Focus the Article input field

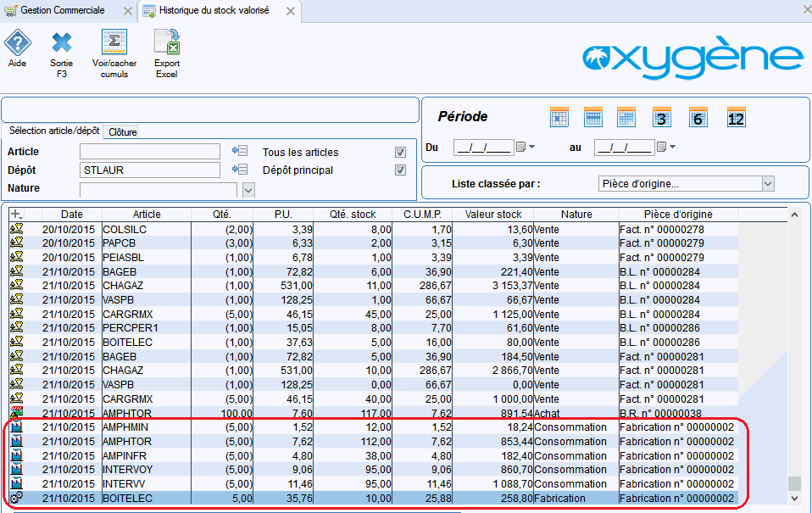[x=150, y=151]
